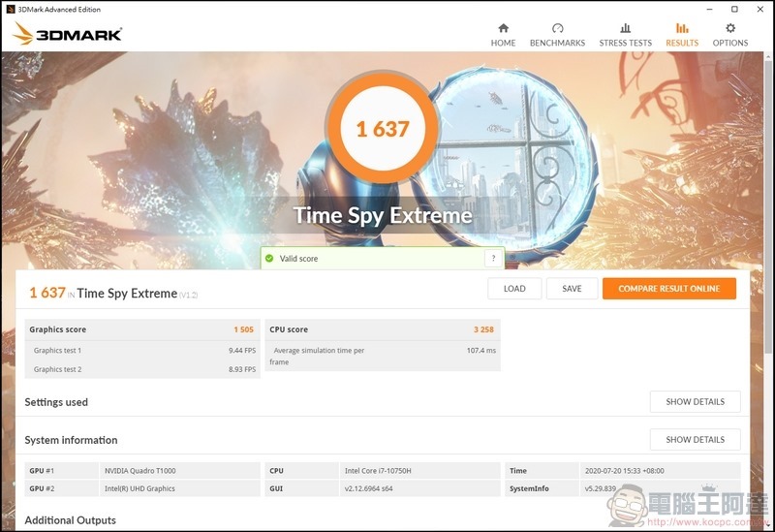This screenshot has height=532, width=775.
Task: Click the 3DMark title bar app icon
Action: click(x=11, y=9)
